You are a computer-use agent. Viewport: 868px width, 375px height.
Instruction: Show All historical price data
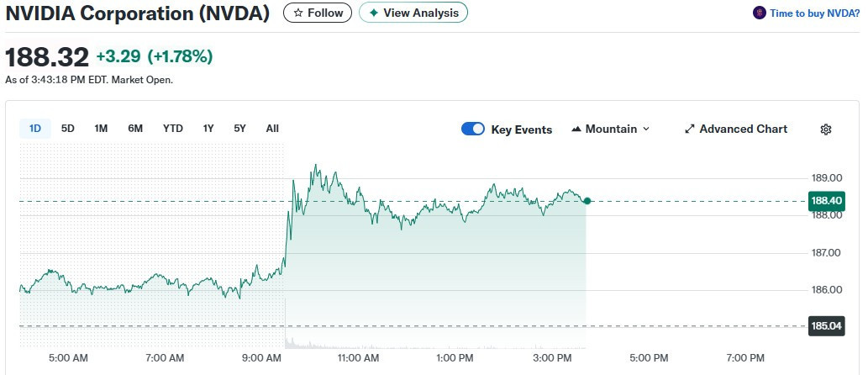(x=272, y=129)
